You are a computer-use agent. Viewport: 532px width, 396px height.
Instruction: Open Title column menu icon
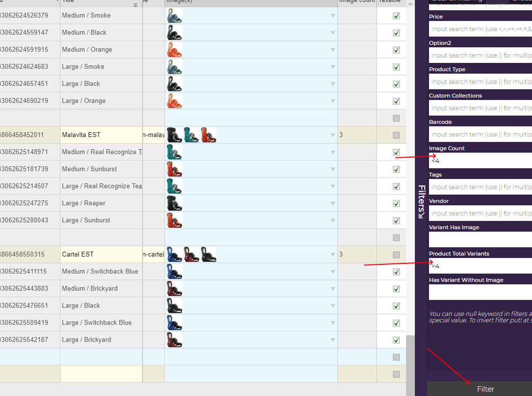tap(136, 5)
